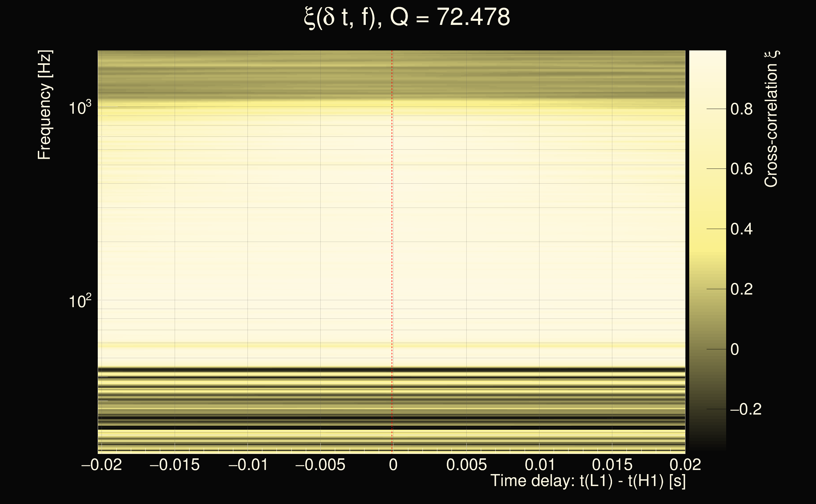The width and height of the screenshot is (816, 504).
Task: Click the 0.4 colorbar tick label
Action: (x=741, y=229)
